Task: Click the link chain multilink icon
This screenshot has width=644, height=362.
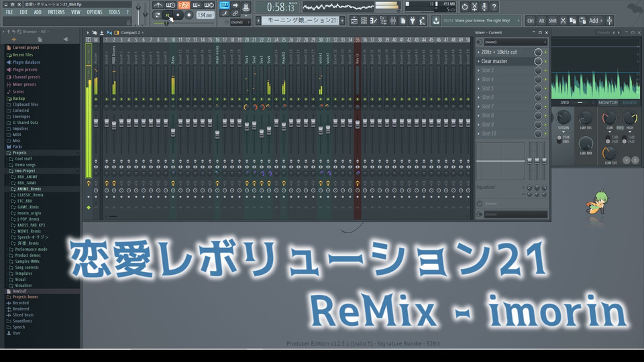Action: click(x=235, y=13)
